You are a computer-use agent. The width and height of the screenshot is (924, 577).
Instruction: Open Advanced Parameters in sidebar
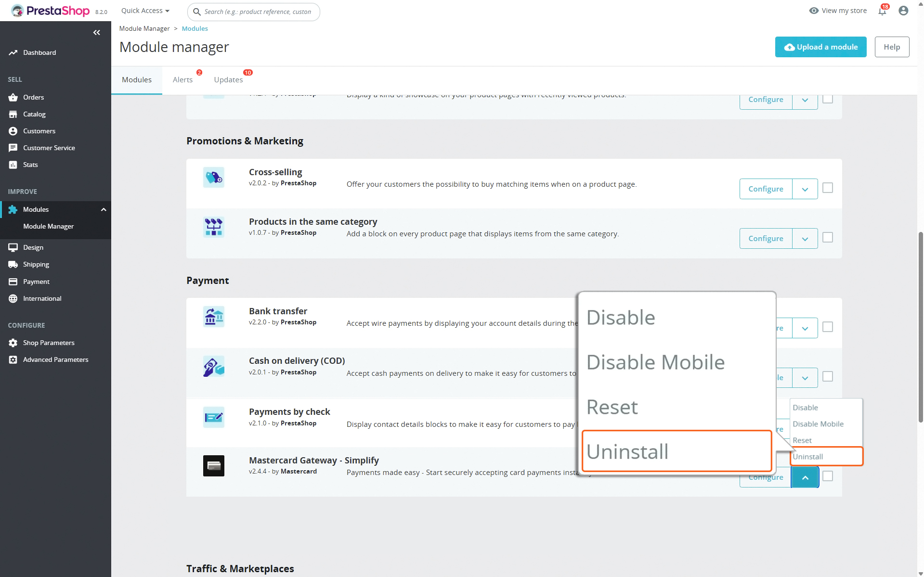55,359
